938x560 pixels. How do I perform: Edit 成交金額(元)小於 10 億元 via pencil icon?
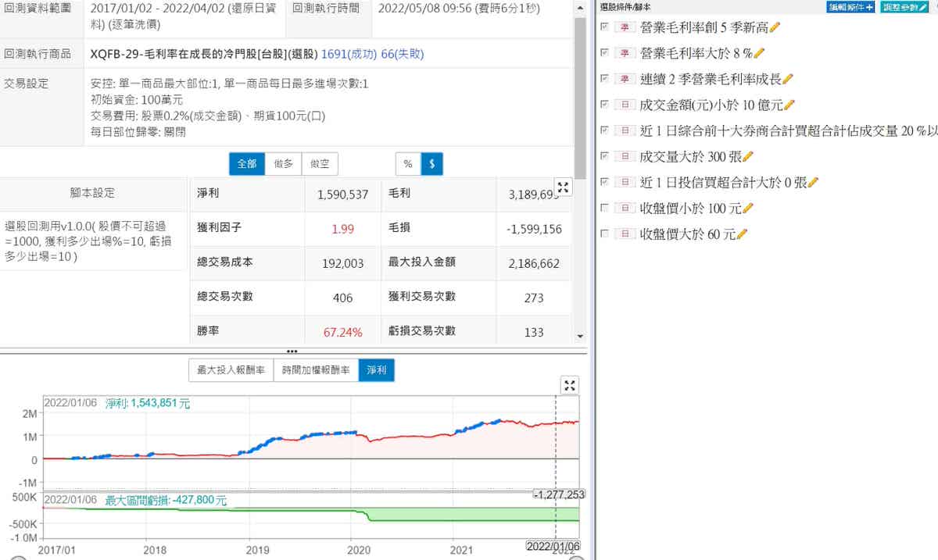point(790,105)
